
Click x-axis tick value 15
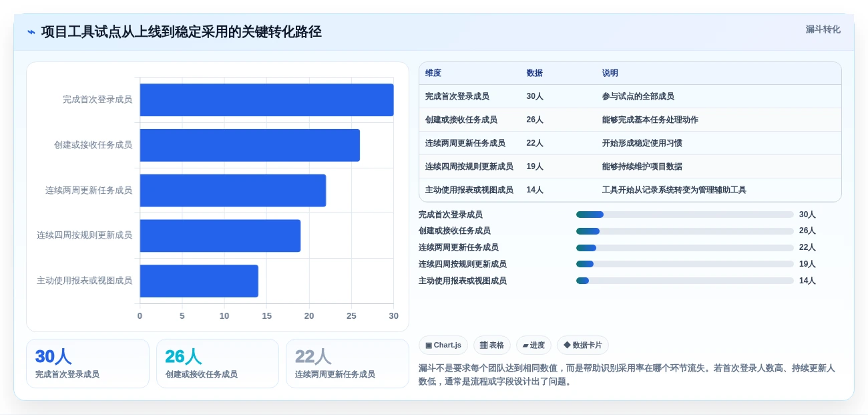pyautogui.click(x=266, y=316)
